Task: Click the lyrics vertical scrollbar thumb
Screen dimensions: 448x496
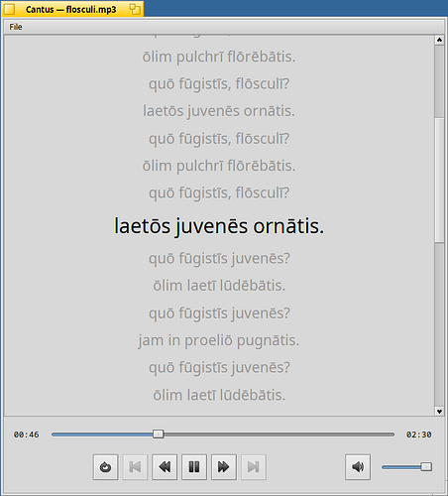Action: coord(439,180)
